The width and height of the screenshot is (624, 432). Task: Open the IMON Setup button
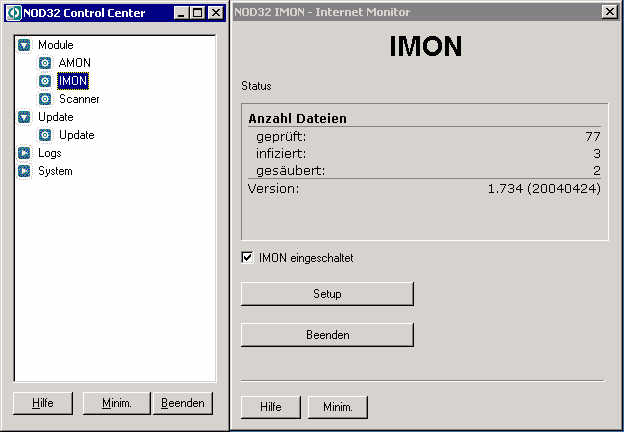[327, 294]
